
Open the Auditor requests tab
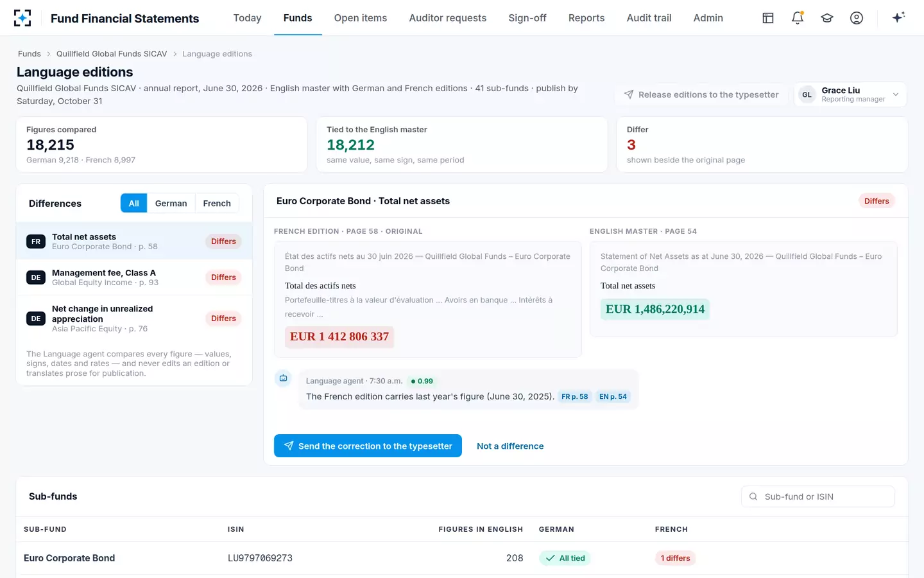pos(448,18)
